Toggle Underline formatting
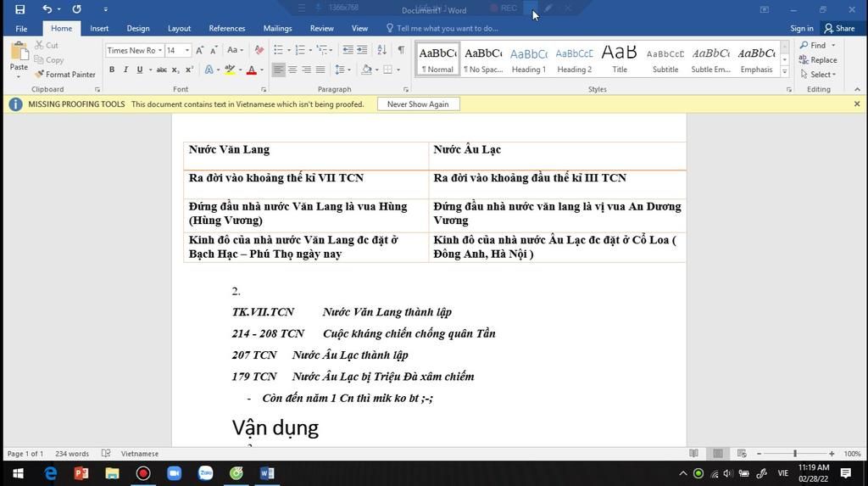This screenshot has height=486, width=868. (x=140, y=70)
